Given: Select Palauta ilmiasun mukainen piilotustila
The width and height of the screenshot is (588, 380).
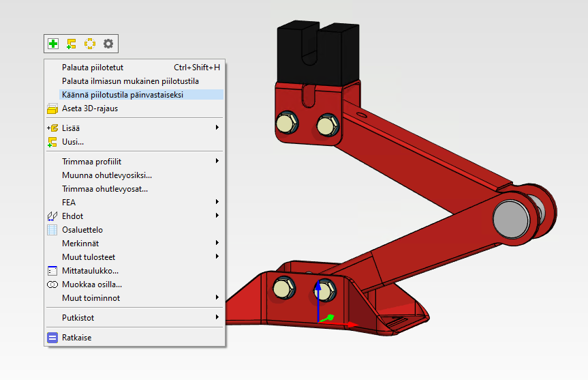Looking at the screenshot, I should [130, 81].
